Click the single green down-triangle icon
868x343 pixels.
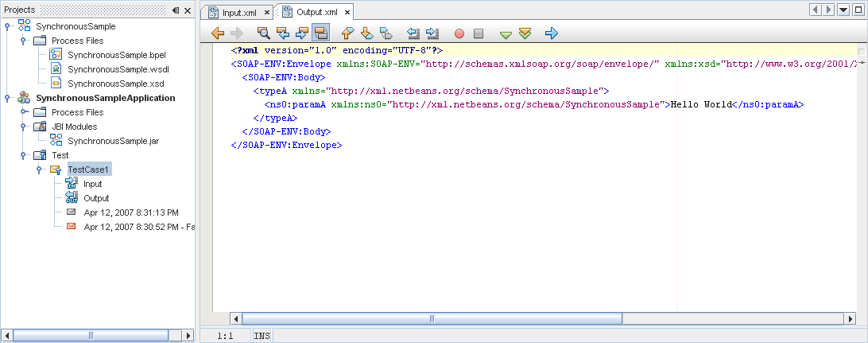pyautogui.click(x=506, y=34)
